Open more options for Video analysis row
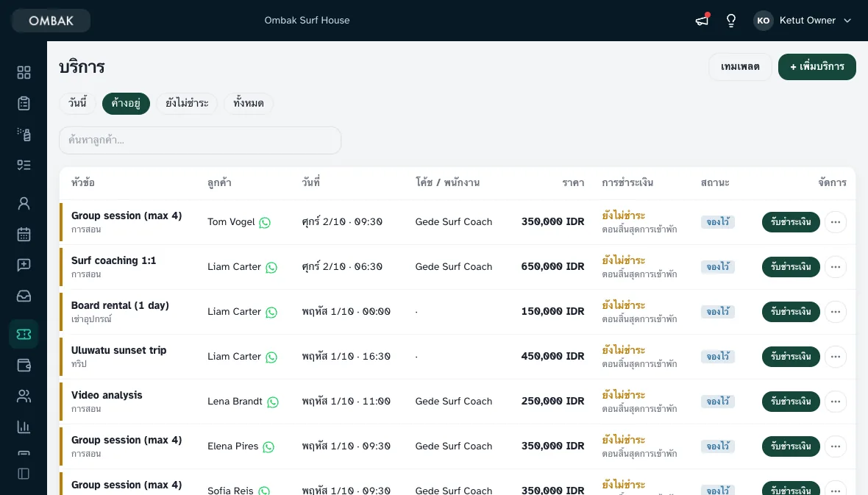Screen dimensions: 868x495 tap(836, 402)
